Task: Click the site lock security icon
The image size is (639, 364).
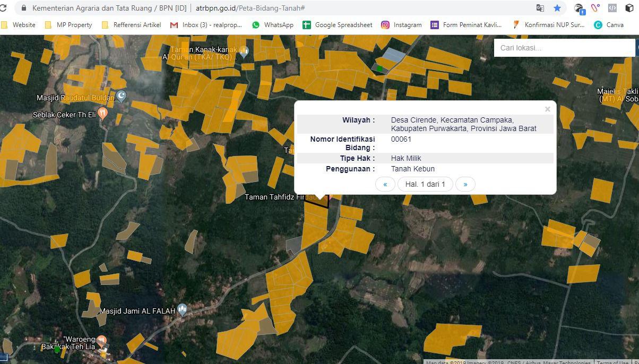Action: pos(23,8)
